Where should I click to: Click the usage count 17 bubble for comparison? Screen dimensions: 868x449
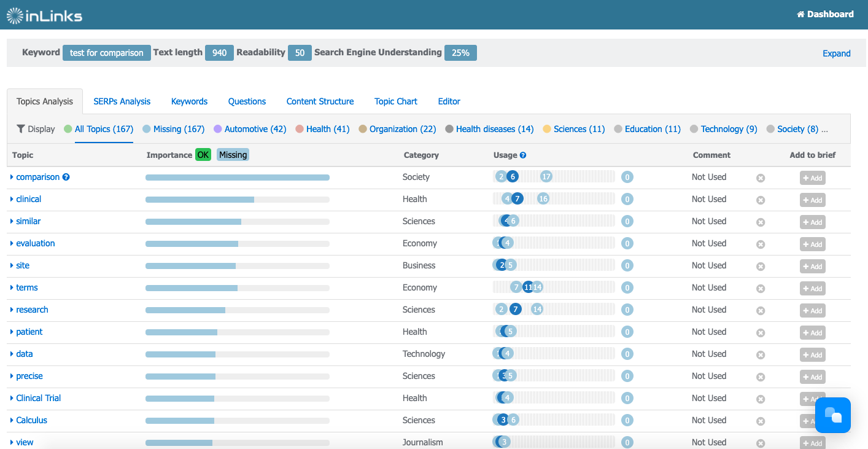pos(546,177)
